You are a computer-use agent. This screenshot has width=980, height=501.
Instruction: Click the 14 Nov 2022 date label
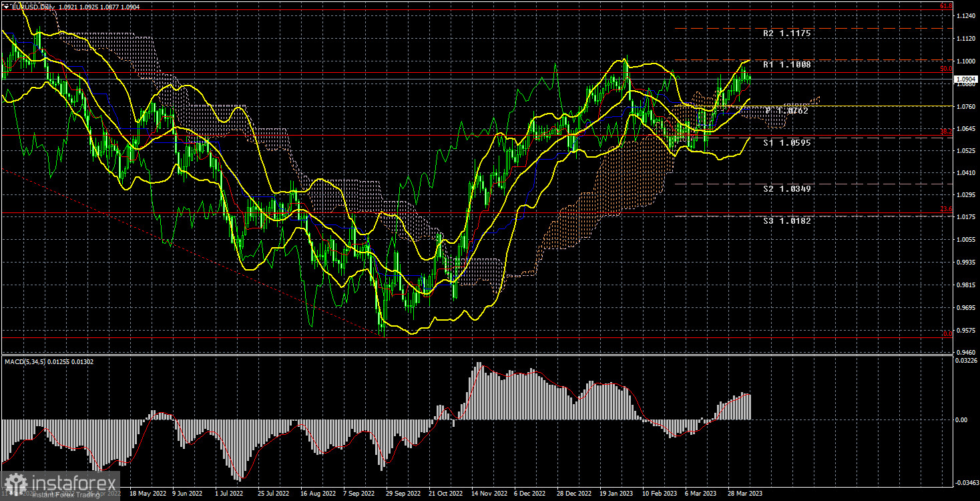pyautogui.click(x=489, y=494)
